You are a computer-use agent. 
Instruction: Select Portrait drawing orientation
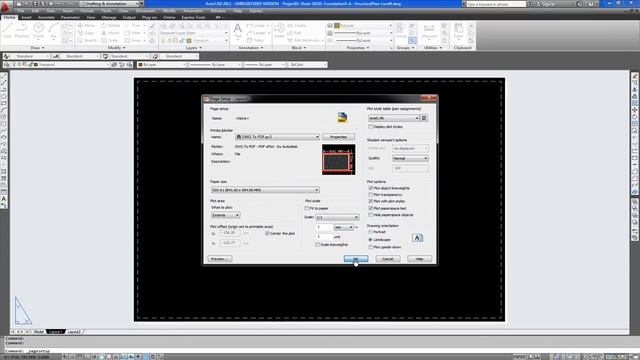pyautogui.click(x=370, y=232)
